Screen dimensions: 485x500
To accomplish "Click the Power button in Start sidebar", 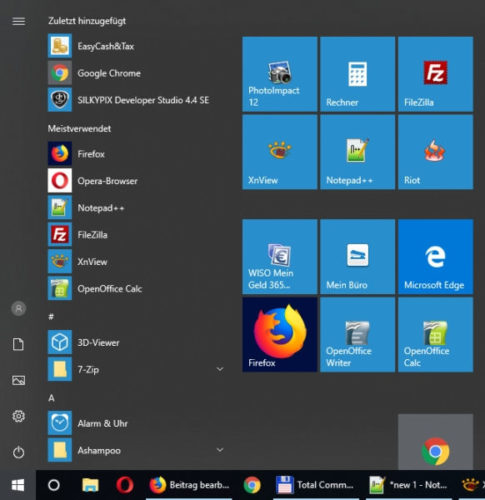I will coord(18,452).
